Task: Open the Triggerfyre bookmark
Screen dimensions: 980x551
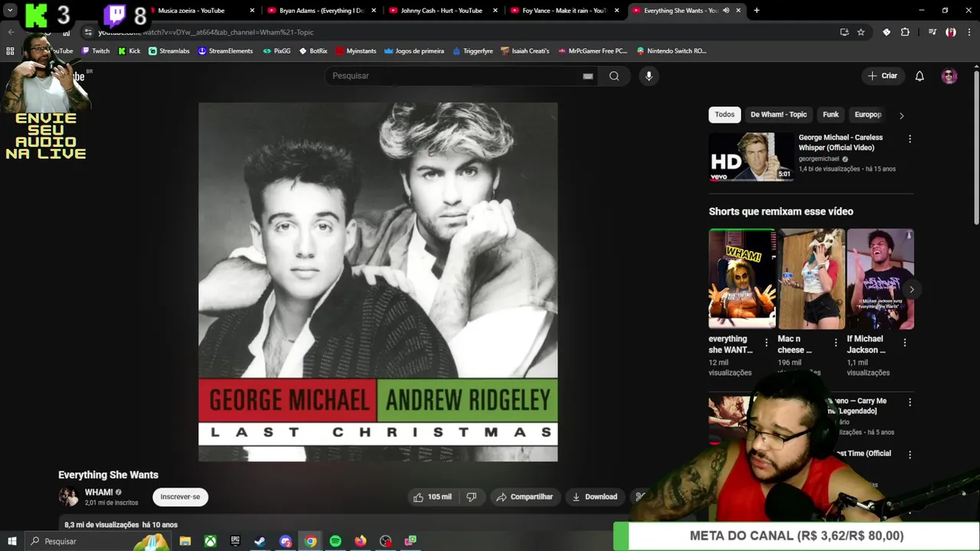Action: coord(472,51)
